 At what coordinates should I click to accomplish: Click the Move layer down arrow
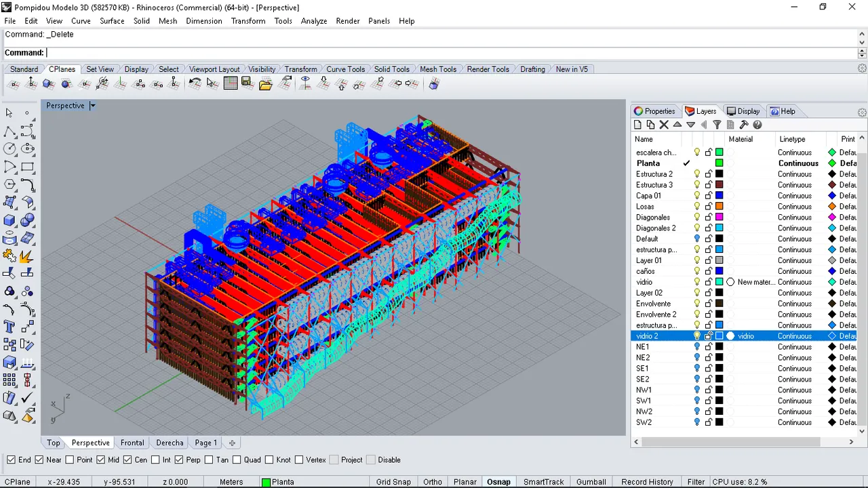pos(690,125)
